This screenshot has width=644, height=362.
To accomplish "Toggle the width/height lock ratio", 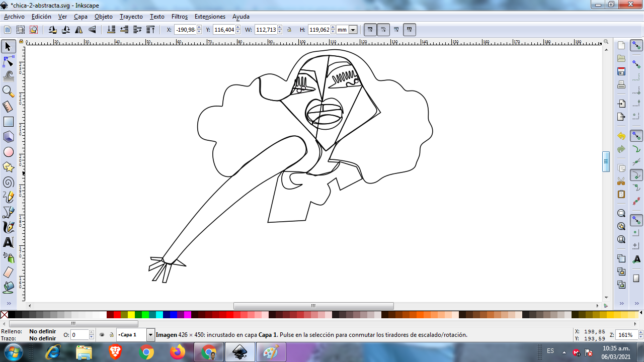I will pos(289,30).
